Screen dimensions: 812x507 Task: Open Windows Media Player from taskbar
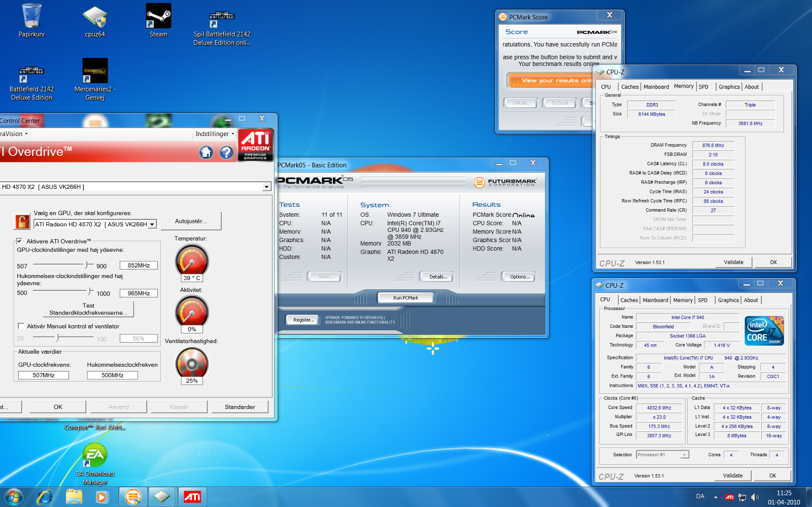(x=101, y=497)
